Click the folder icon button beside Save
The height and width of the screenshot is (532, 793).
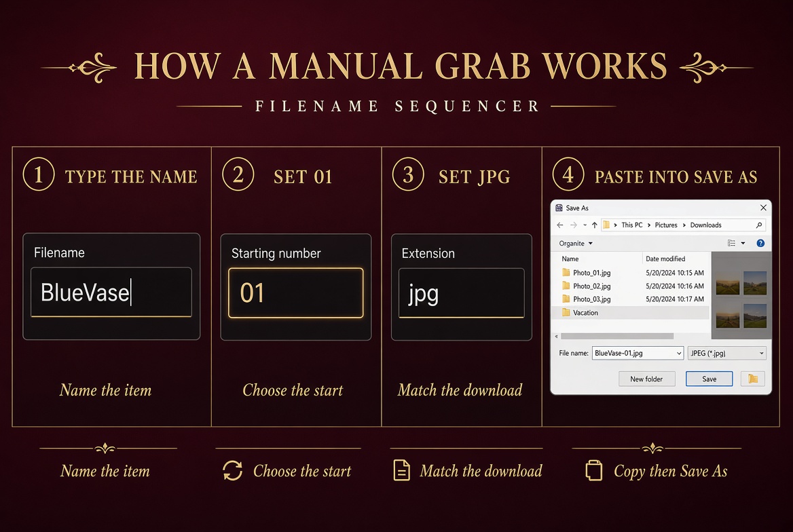752,379
